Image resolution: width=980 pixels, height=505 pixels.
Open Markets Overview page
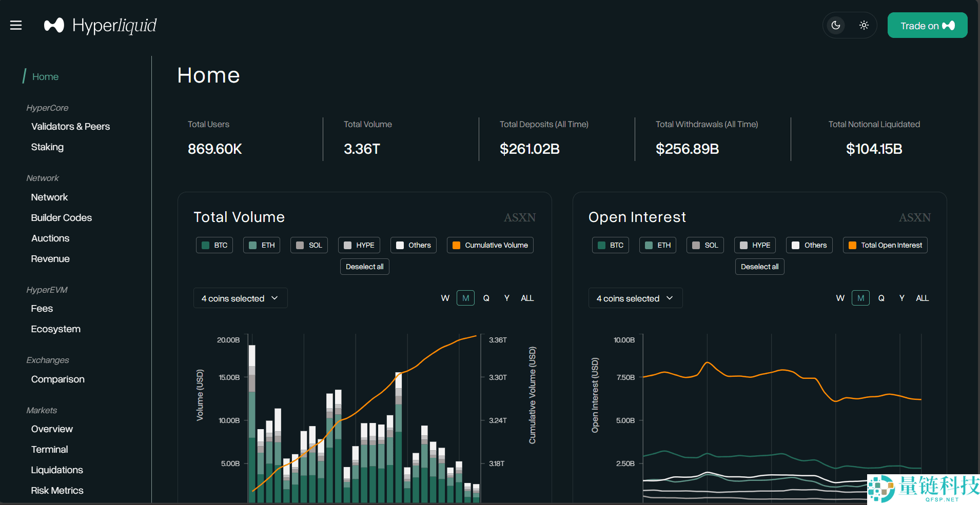point(52,429)
